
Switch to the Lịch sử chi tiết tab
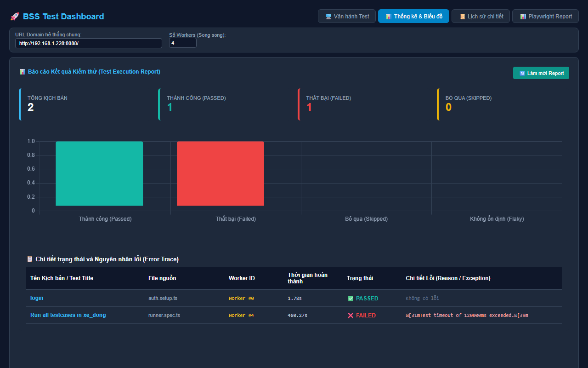(481, 16)
